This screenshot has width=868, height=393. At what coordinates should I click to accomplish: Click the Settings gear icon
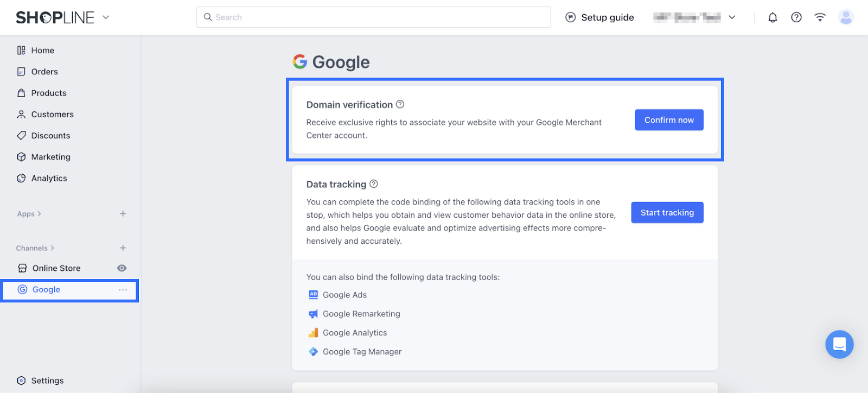coord(21,381)
